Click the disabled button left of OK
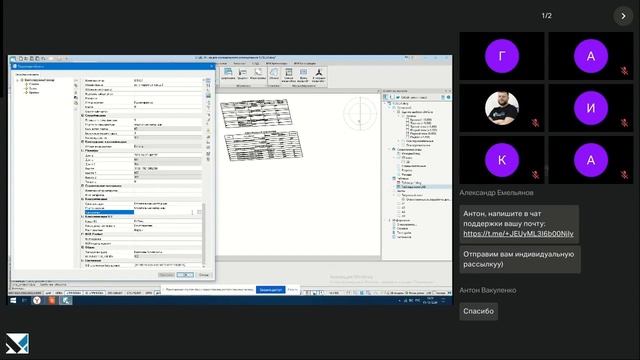Viewport: 640px width, 360px height. [x=167, y=275]
